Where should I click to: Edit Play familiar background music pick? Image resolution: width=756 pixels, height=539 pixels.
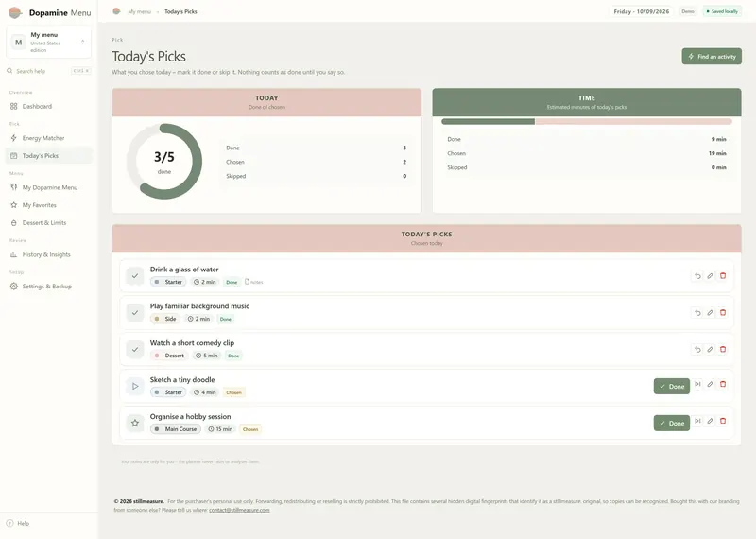point(710,313)
